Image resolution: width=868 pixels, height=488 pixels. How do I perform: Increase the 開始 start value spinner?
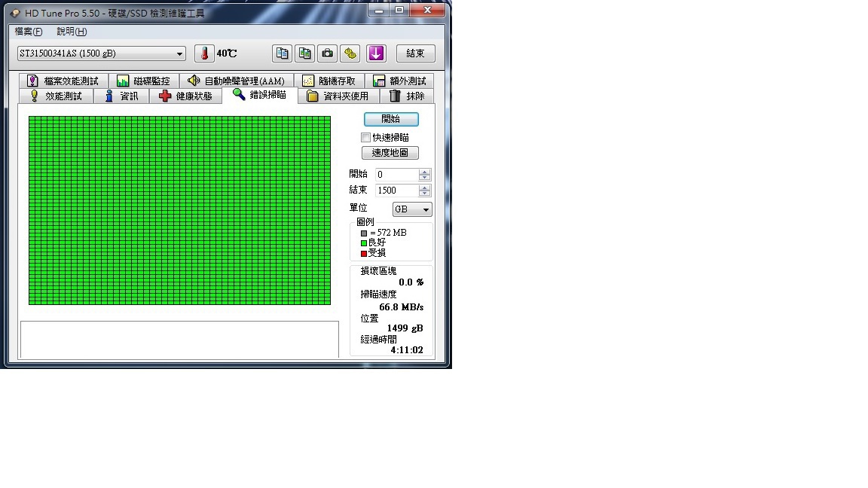[425, 172]
